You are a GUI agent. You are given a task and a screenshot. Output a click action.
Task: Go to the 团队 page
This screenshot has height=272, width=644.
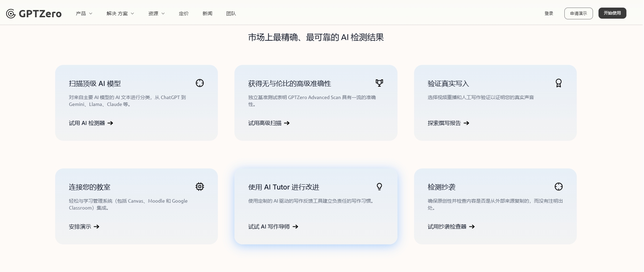(x=231, y=13)
